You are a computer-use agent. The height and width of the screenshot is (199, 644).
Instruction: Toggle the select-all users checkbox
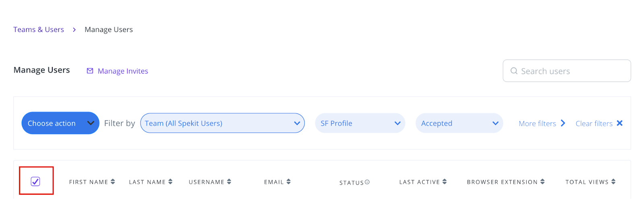pyautogui.click(x=35, y=181)
